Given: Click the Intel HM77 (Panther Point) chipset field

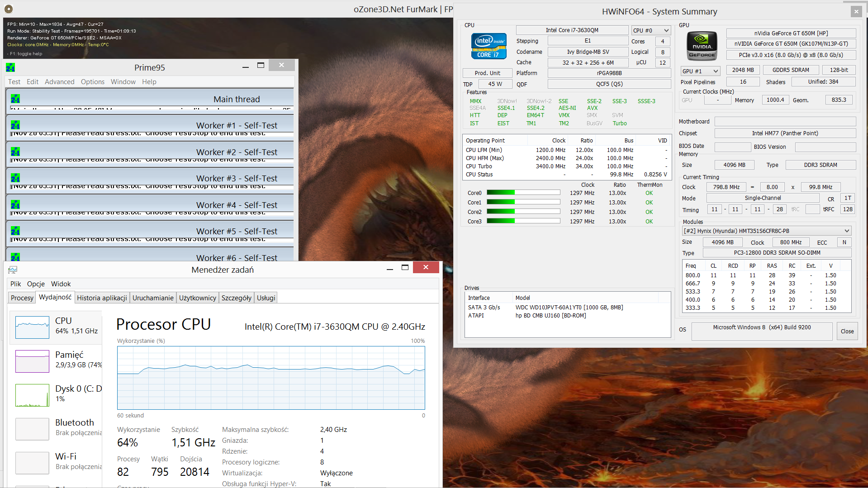Looking at the screenshot, I should 785,133.
